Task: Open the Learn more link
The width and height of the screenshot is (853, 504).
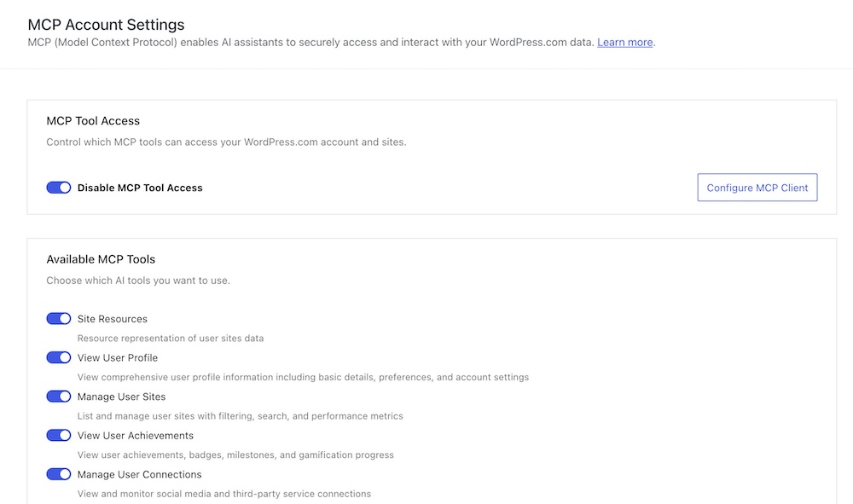Action: (x=624, y=43)
